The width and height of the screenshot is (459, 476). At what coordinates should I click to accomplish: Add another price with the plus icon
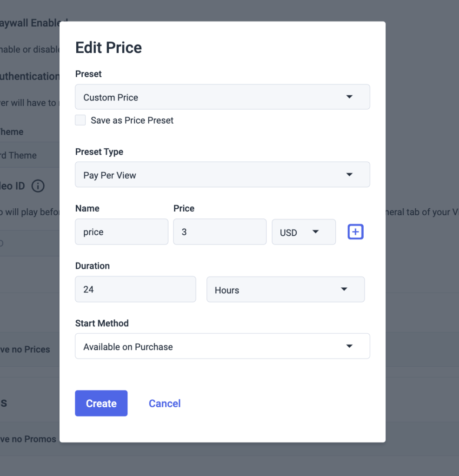(x=355, y=231)
